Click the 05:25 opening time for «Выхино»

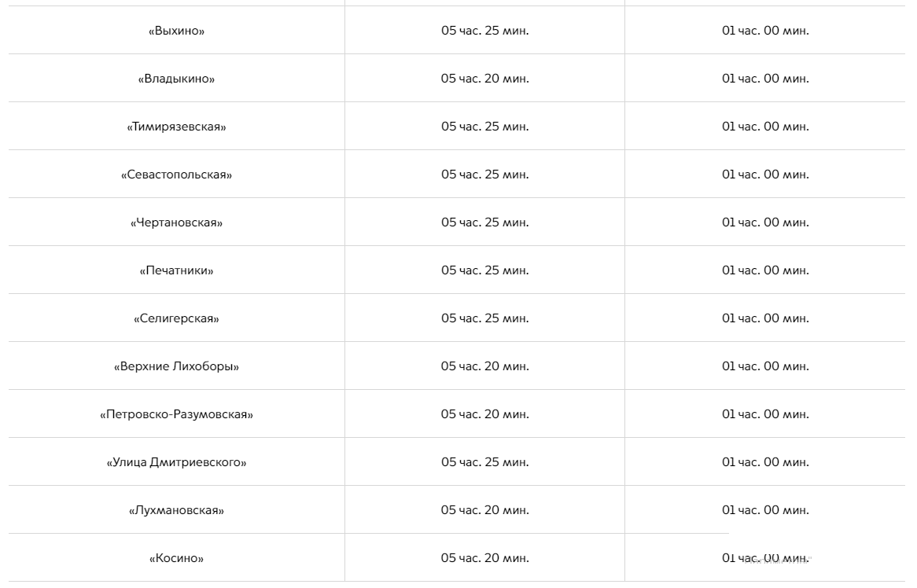click(484, 31)
